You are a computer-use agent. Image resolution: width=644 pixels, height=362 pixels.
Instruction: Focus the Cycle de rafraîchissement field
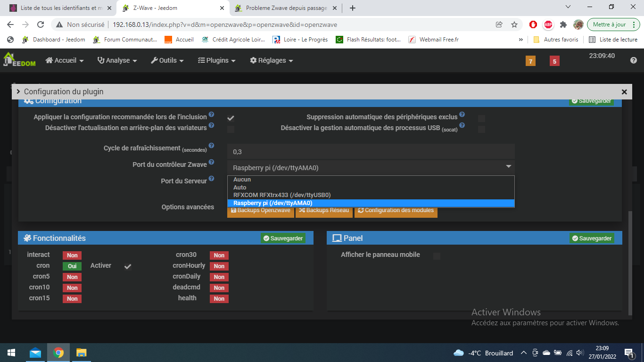[x=371, y=151]
